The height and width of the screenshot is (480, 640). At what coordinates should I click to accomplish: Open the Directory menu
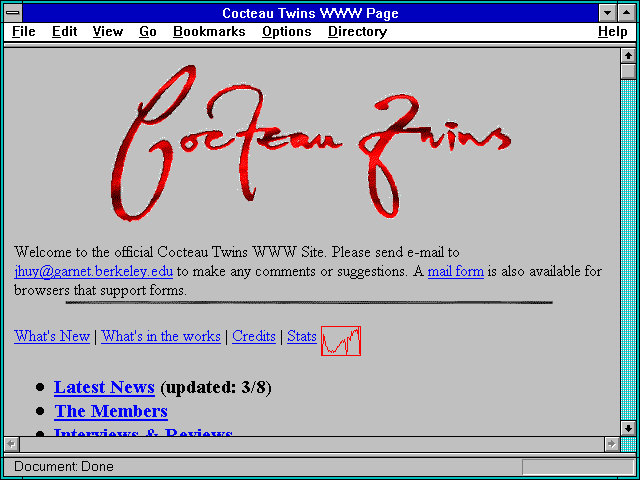[358, 32]
